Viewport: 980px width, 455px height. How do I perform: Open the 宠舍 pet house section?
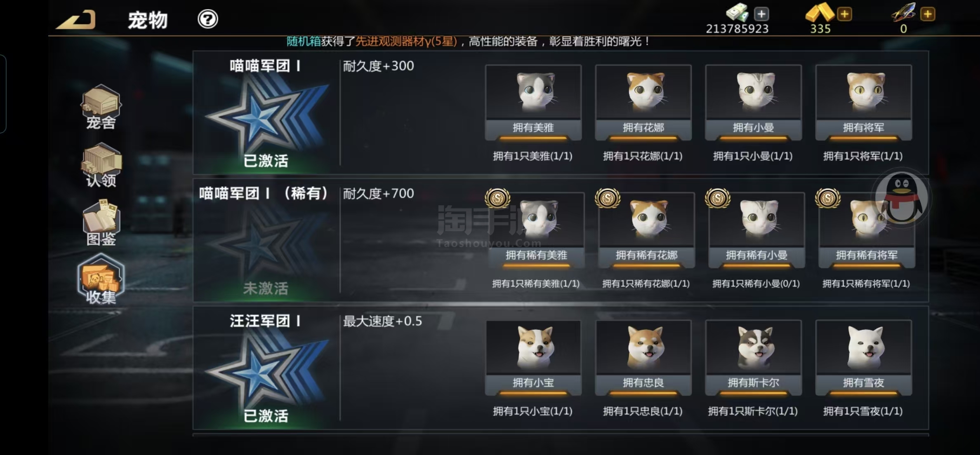[101, 107]
